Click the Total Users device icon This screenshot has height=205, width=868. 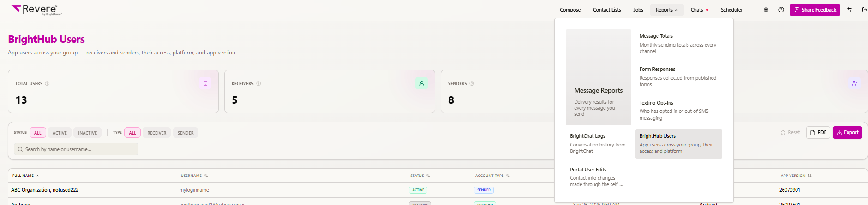205,83
